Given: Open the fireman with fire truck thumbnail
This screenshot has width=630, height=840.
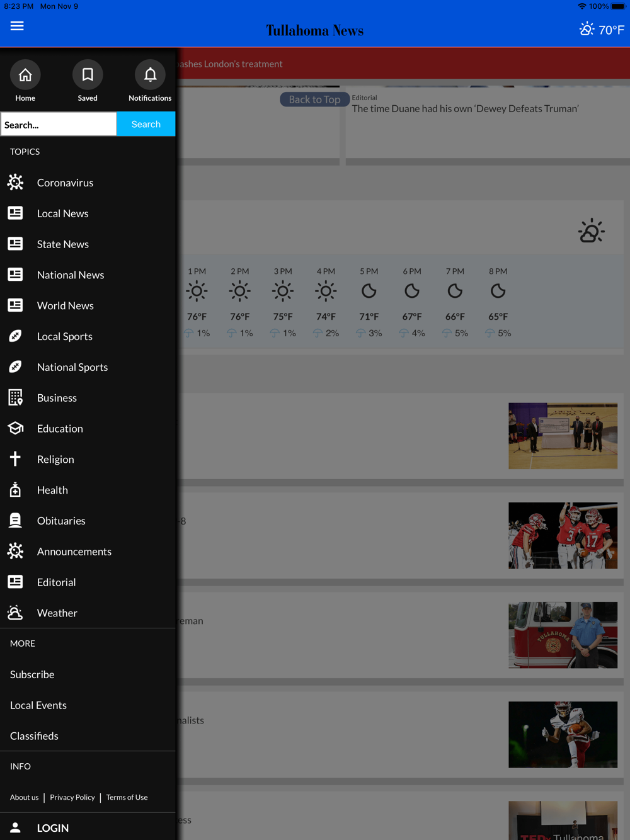Looking at the screenshot, I should [x=563, y=635].
